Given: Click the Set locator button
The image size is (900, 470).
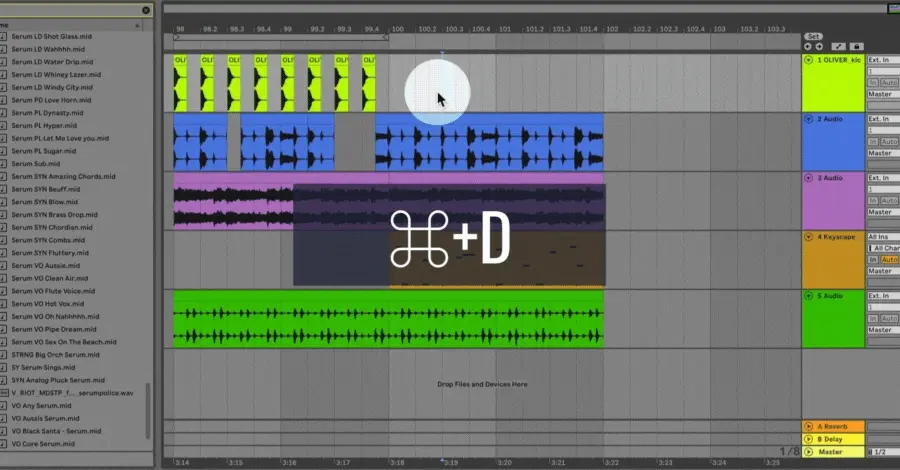Looking at the screenshot, I should (x=813, y=36).
